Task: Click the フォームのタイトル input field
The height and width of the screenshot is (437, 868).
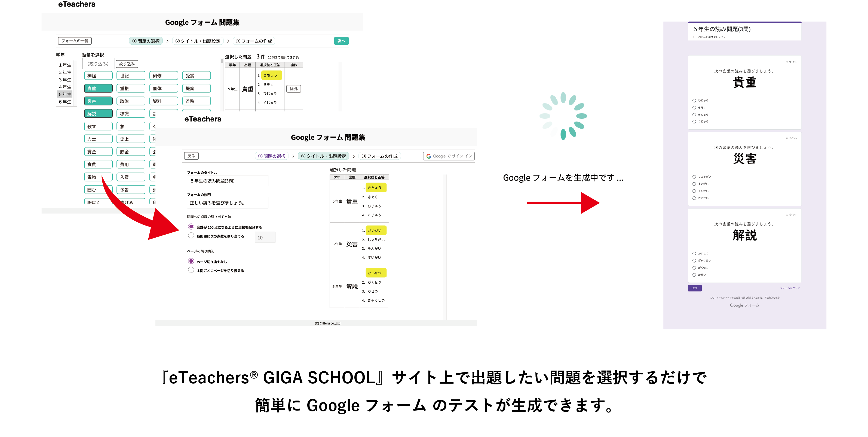Action: coord(228,181)
